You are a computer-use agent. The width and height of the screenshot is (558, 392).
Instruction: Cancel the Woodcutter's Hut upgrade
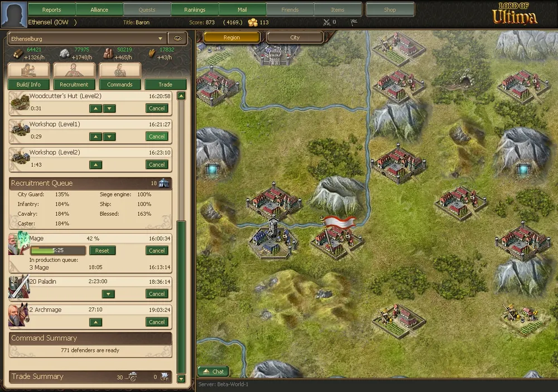[x=157, y=109]
